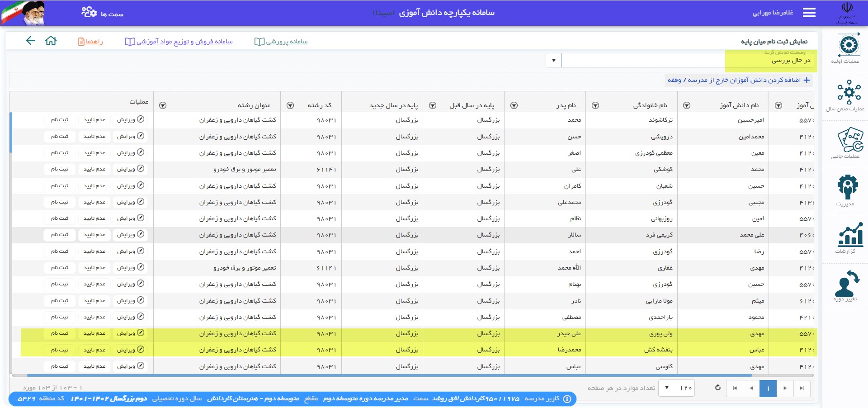The width and height of the screenshot is (868, 408).
Task: Click the back arrow icon
Action: (x=30, y=41)
